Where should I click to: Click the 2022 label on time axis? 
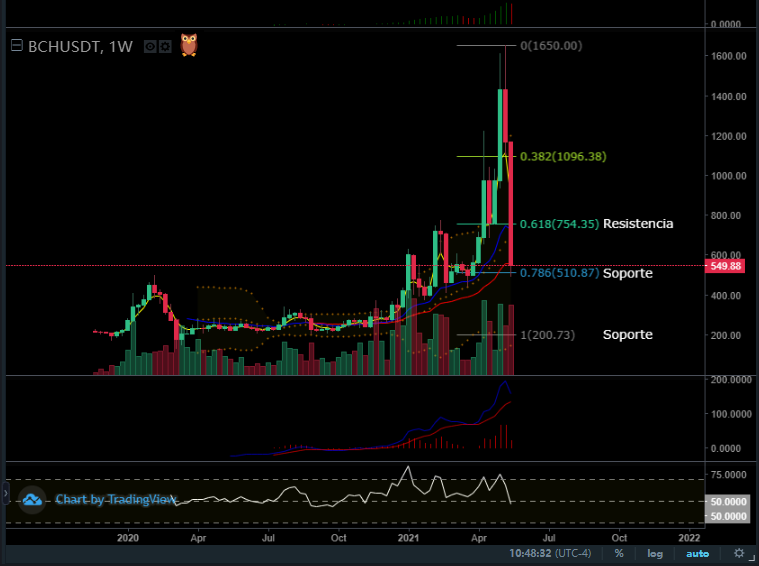688,538
